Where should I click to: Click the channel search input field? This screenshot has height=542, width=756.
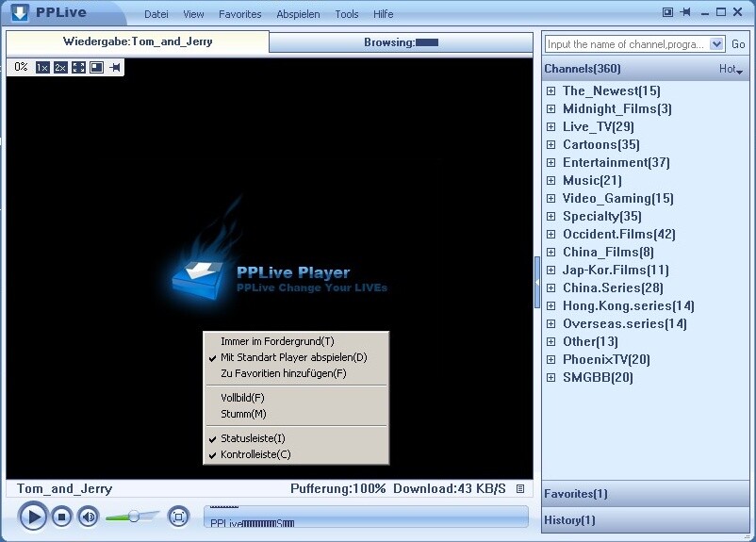[x=627, y=44]
